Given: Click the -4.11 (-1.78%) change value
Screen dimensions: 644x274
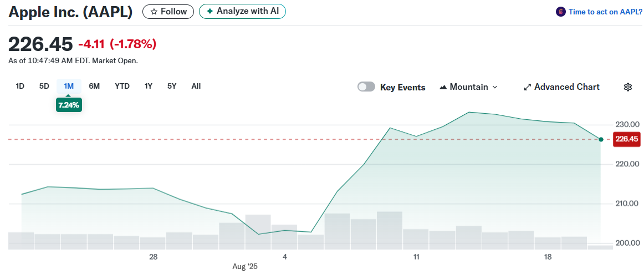Looking at the screenshot, I should 117,44.
